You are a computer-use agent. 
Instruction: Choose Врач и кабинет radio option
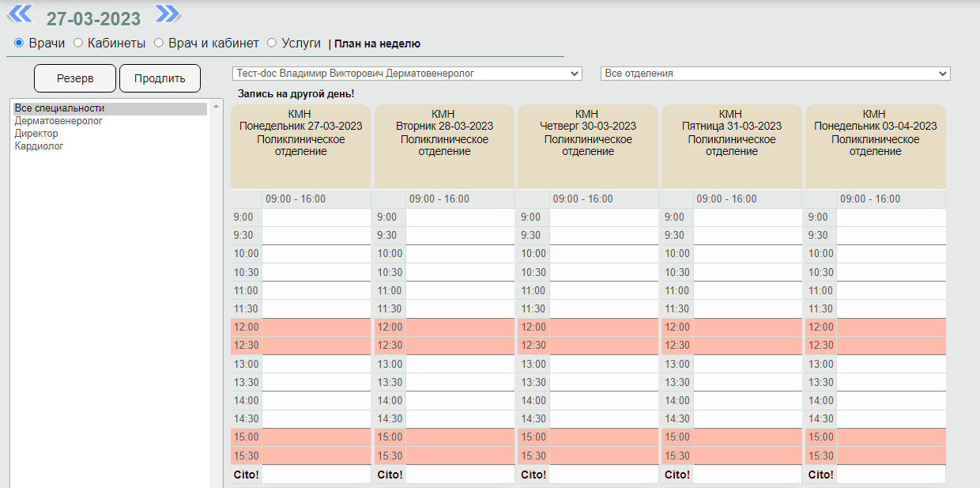pyautogui.click(x=159, y=44)
